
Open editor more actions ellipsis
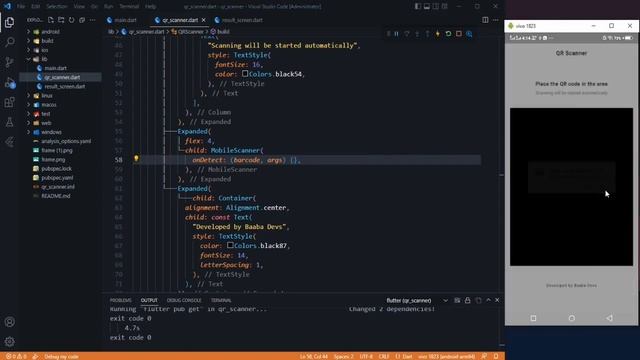pyautogui.click(x=496, y=20)
